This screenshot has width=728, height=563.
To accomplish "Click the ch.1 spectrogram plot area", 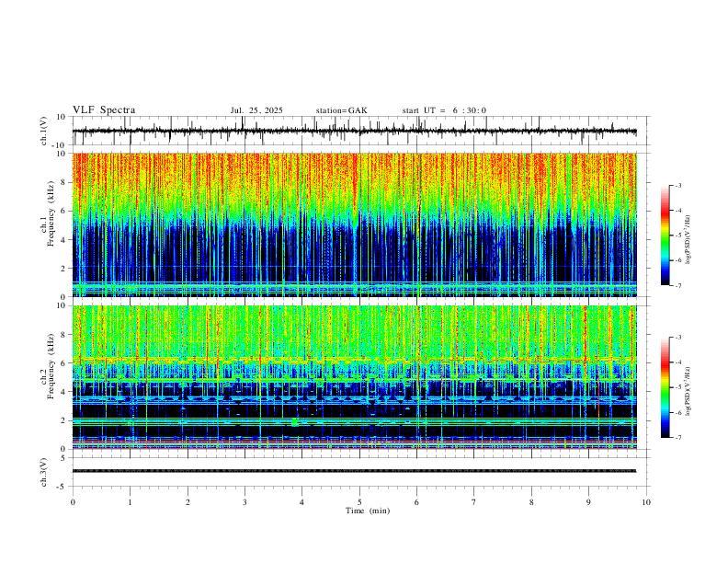I will tap(354, 224).
